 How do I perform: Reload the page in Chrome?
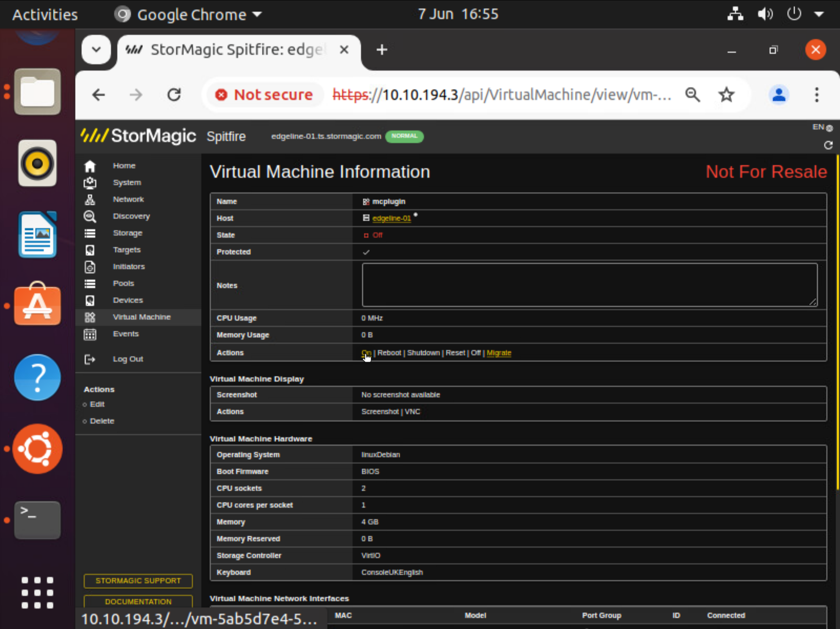(174, 95)
